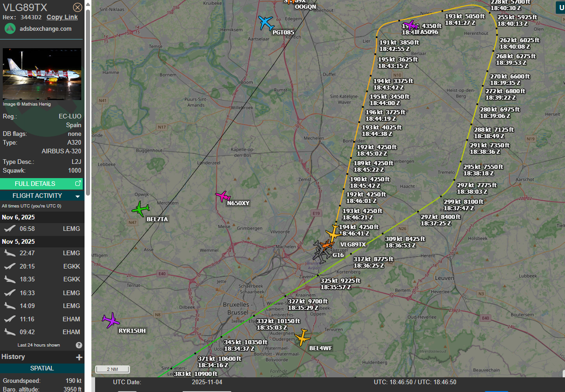565x392 pixels.
Task: Expand the History section with plus icon
Action: tap(79, 357)
